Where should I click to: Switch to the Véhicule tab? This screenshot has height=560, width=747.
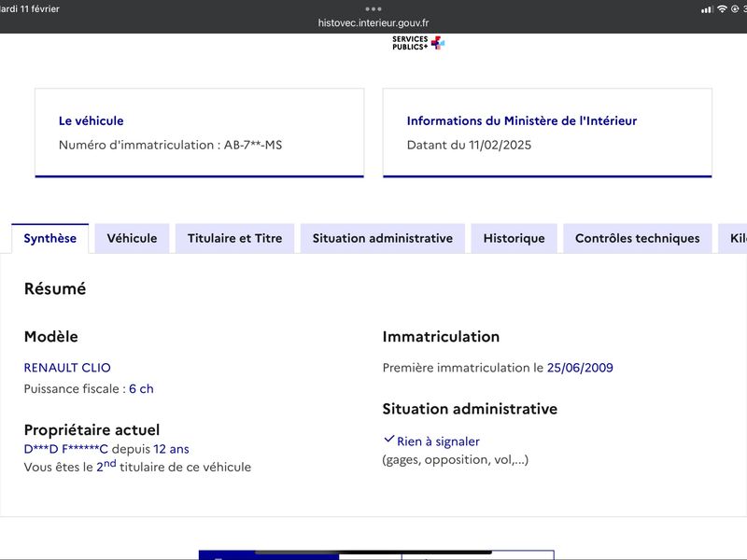132,238
